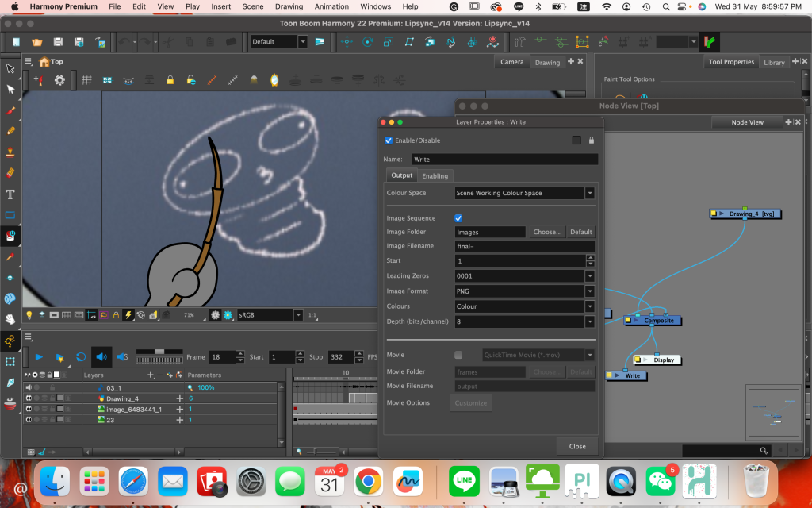Click the Show Grid icon
Viewport: 812px width, 508px height.
[x=86, y=80]
